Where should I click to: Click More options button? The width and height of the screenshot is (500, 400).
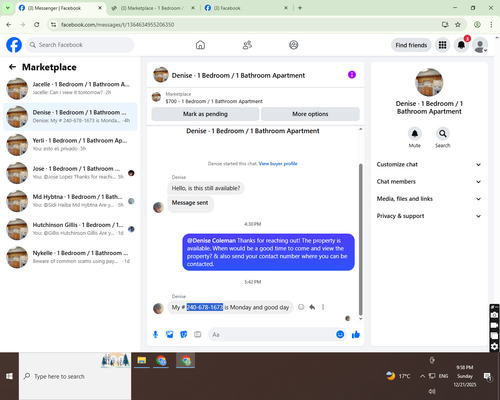(310, 114)
